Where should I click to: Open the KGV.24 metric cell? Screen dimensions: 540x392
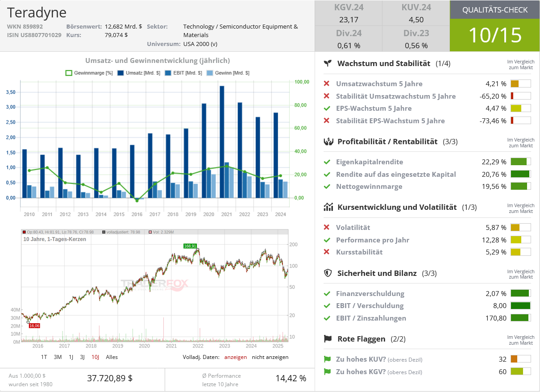coord(349,13)
